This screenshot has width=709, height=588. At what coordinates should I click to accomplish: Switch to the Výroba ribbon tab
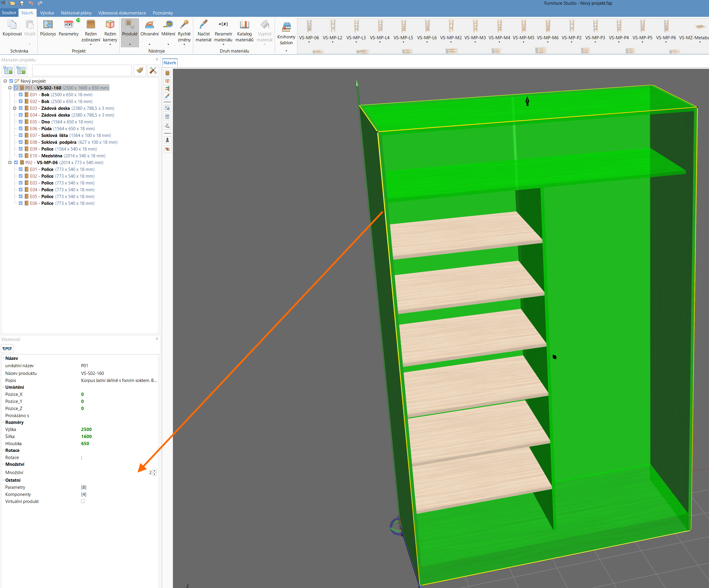click(x=47, y=13)
